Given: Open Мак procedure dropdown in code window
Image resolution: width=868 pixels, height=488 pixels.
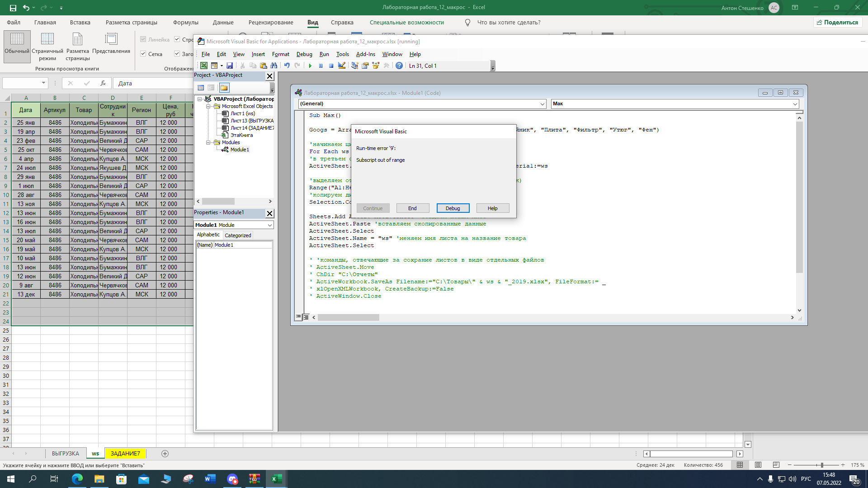Looking at the screenshot, I should (x=795, y=104).
